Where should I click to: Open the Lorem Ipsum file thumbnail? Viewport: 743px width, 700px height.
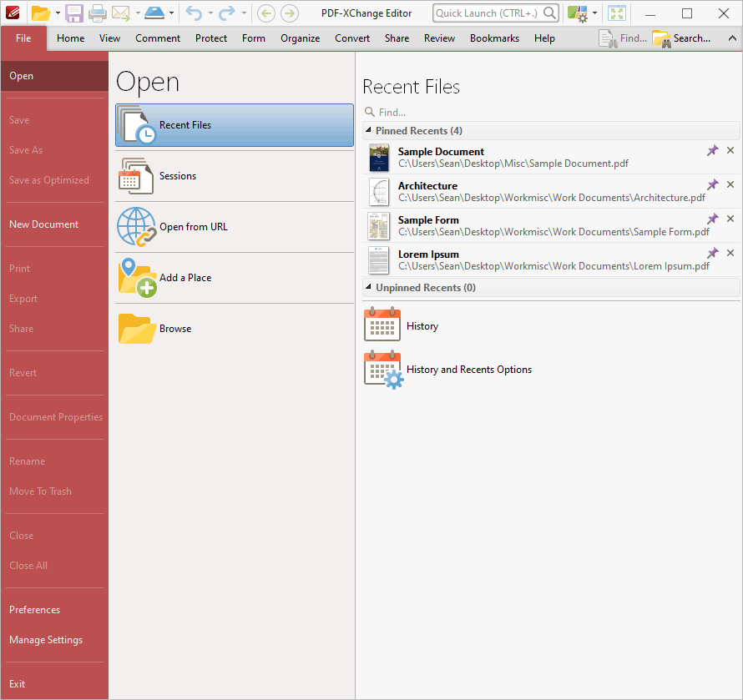tap(379, 260)
